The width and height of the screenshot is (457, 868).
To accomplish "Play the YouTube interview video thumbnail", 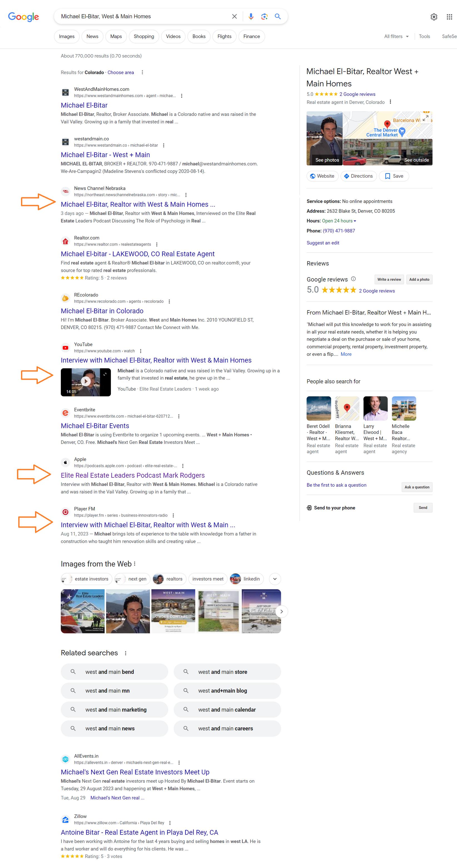I will (x=86, y=382).
